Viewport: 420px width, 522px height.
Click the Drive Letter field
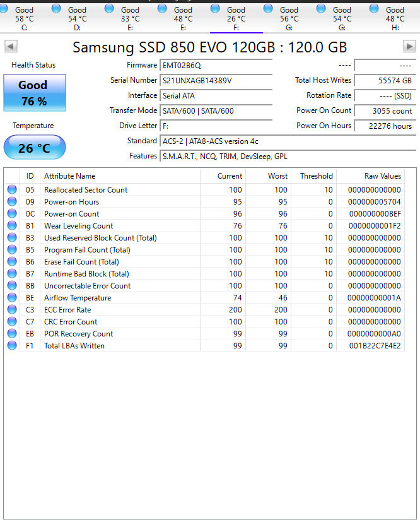click(x=216, y=126)
